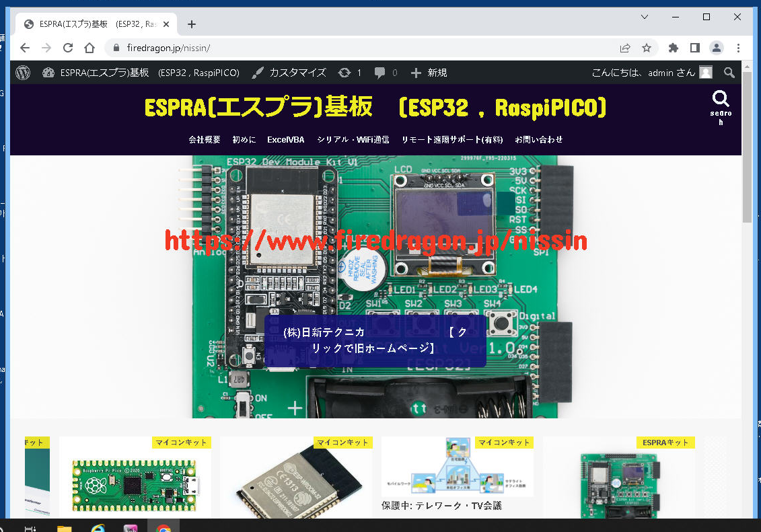The image size is (761, 532).
Task: View the 1 pending update
Action: pos(350,73)
